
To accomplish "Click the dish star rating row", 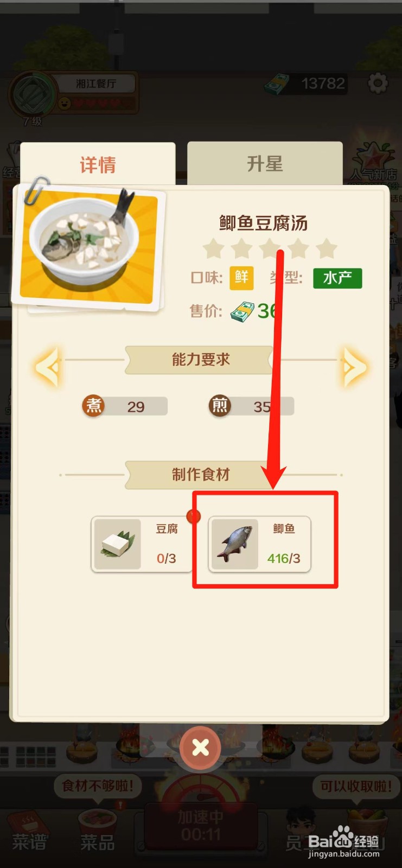I will (270, 249).
